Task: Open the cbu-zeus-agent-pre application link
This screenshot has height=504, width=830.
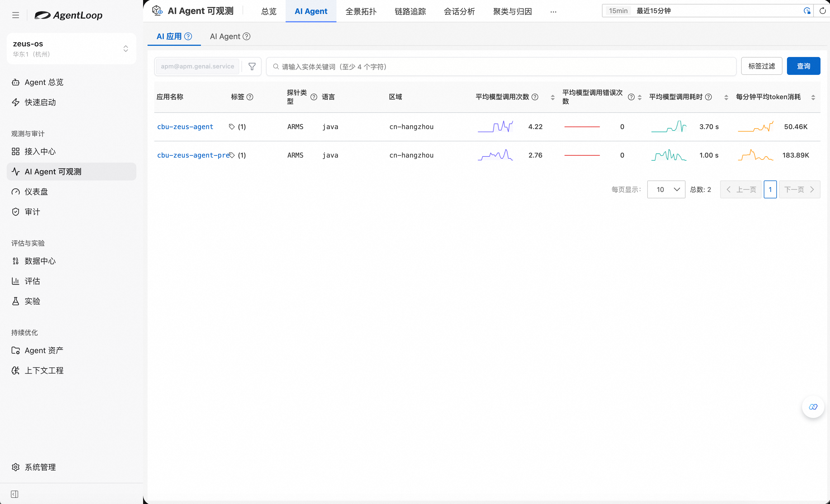Action: (193, 155)
